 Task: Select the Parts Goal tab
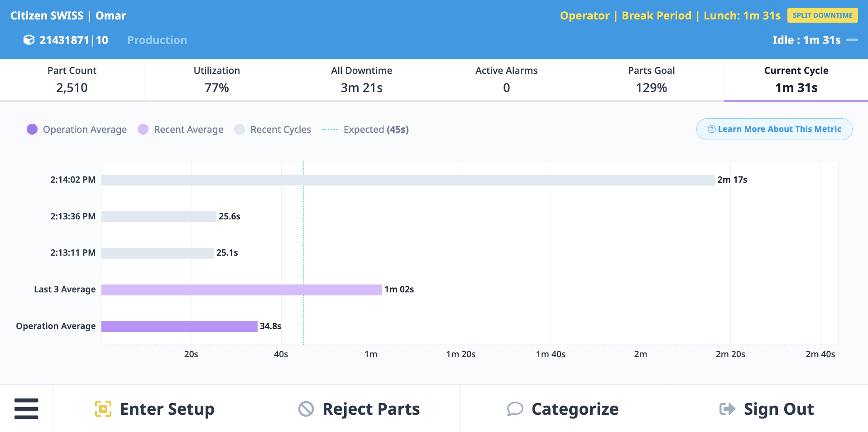651,79
